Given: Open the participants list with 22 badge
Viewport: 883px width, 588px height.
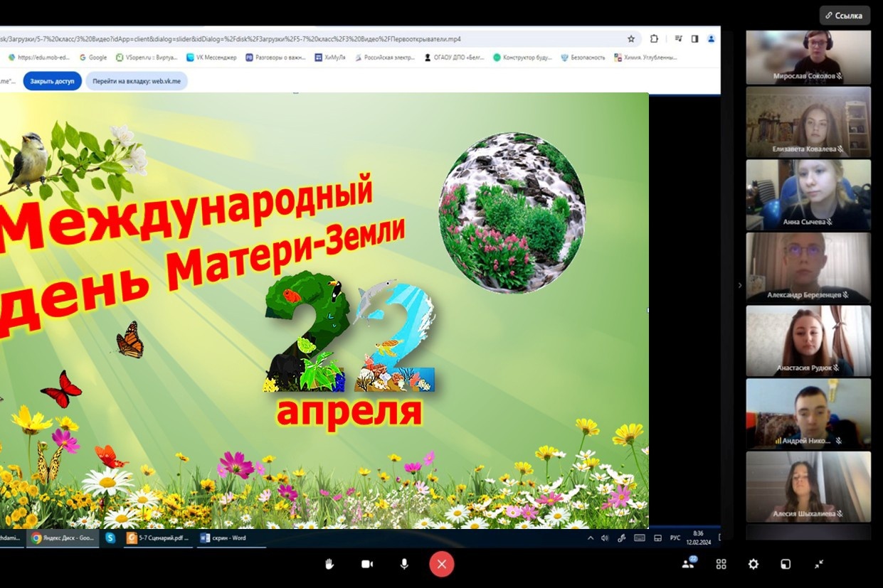Looking at the screenshot, I should [689, 563].
